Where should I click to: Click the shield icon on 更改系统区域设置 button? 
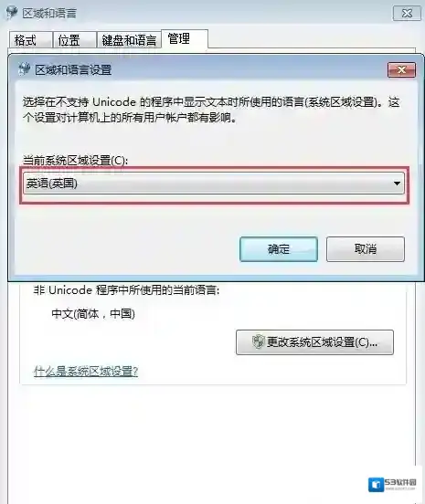[258, 342]
